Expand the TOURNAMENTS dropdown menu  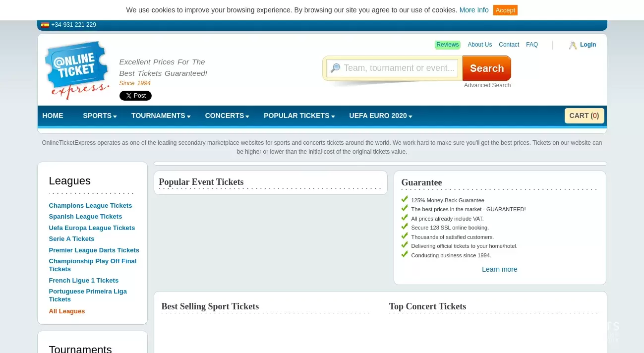point(161,116)
